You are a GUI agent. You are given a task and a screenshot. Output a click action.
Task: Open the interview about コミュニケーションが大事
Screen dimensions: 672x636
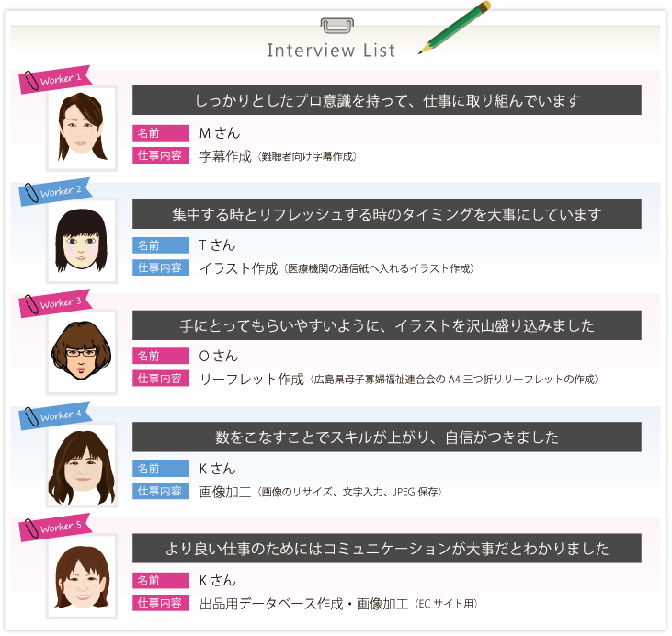coord(387,550)
